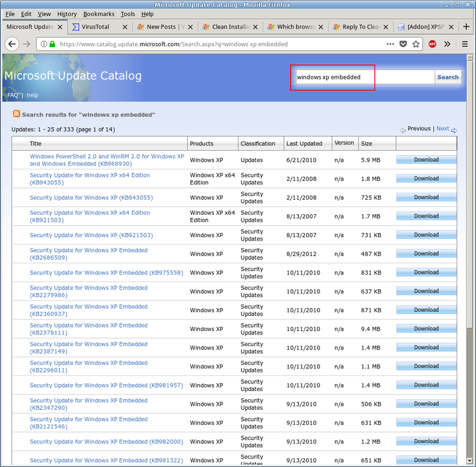Open Security Update KB981957 link
The image size is (476, 467).
pos(106,385)
